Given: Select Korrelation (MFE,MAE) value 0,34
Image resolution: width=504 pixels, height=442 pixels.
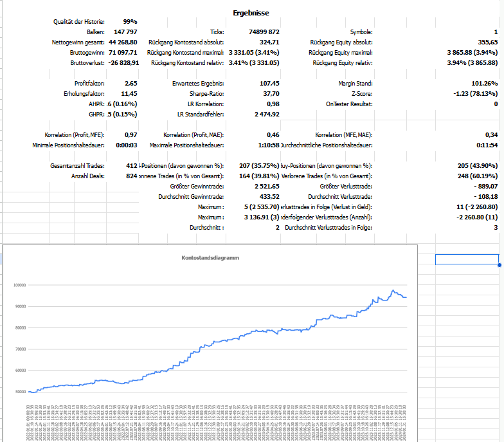Looking at the screenshot, I should coord(491,135).
